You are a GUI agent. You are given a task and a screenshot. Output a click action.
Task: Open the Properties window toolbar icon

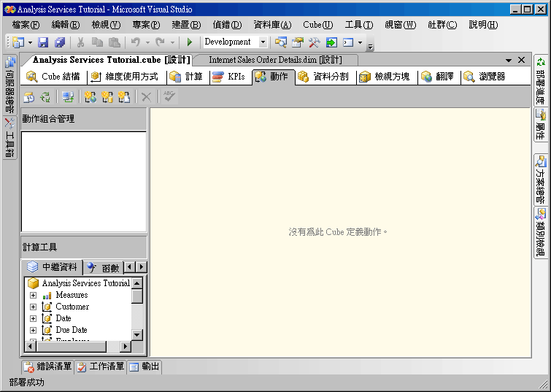(297, 42)
